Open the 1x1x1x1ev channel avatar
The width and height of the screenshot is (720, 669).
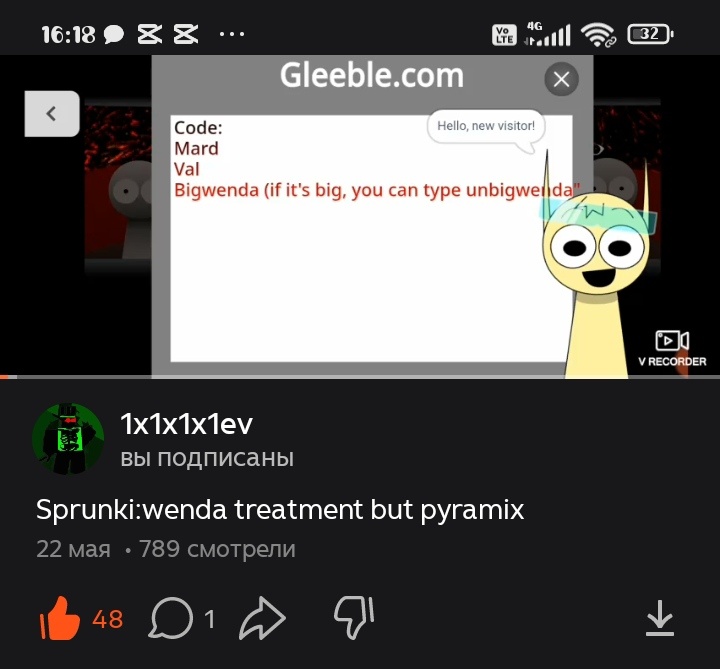click(68, 439)
